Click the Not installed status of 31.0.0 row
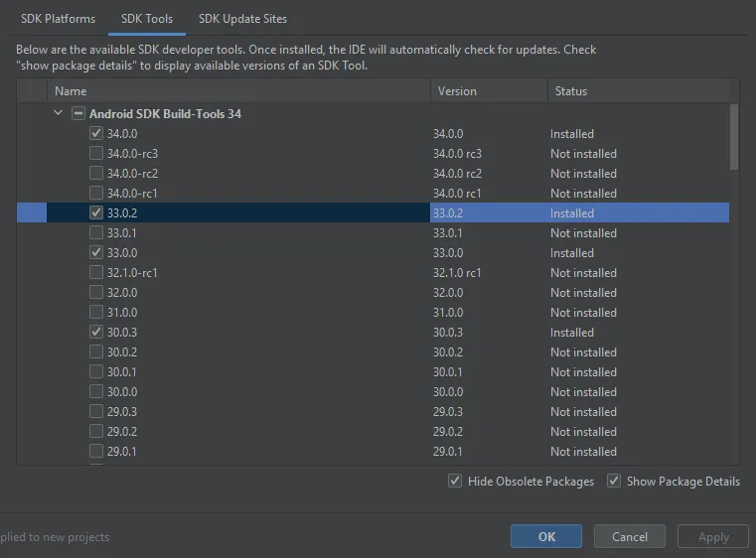The image size is (756, 558). (583, 312)
